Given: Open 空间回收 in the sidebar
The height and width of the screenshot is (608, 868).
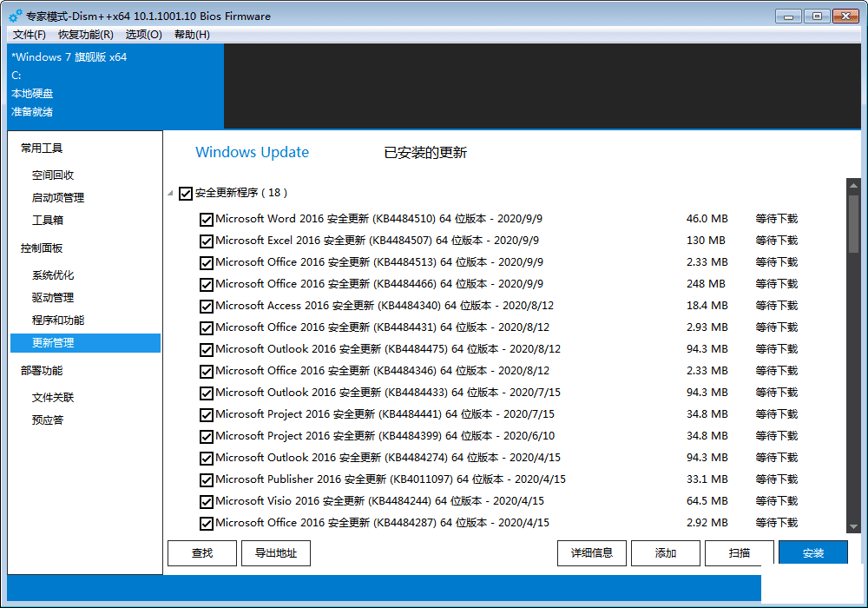Looking at the screenshot, I should click(x=53, y=175).
